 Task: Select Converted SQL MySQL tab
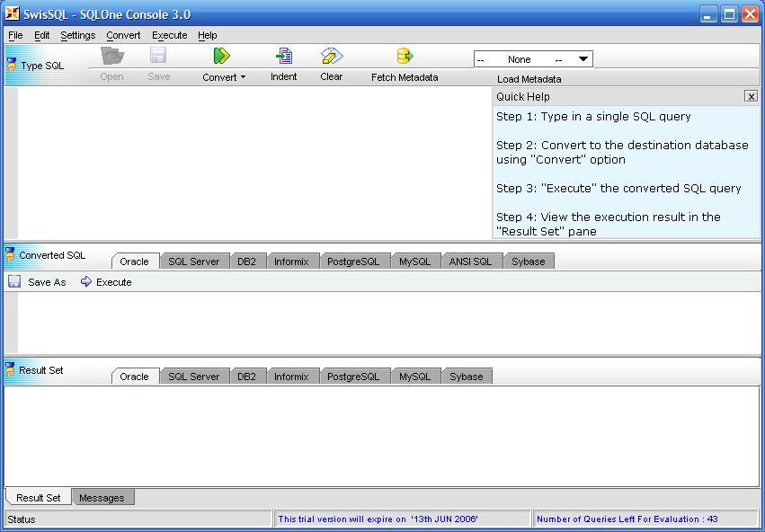(x=415, y=262)
